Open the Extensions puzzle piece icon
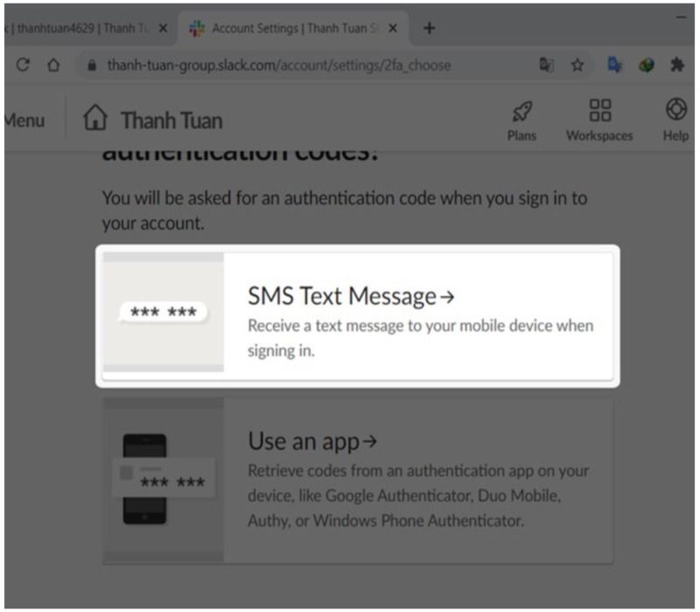 coord(677,65)
